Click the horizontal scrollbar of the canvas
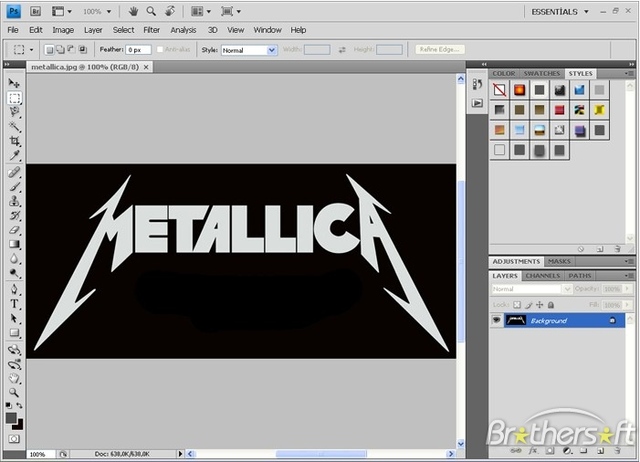Screen dimensions: 640x462 pos(320,454)
